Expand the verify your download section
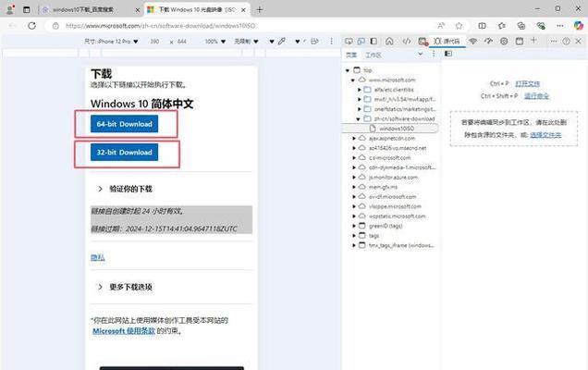The height and width of the screenshot is (370, 588). (x=126, y=189)
